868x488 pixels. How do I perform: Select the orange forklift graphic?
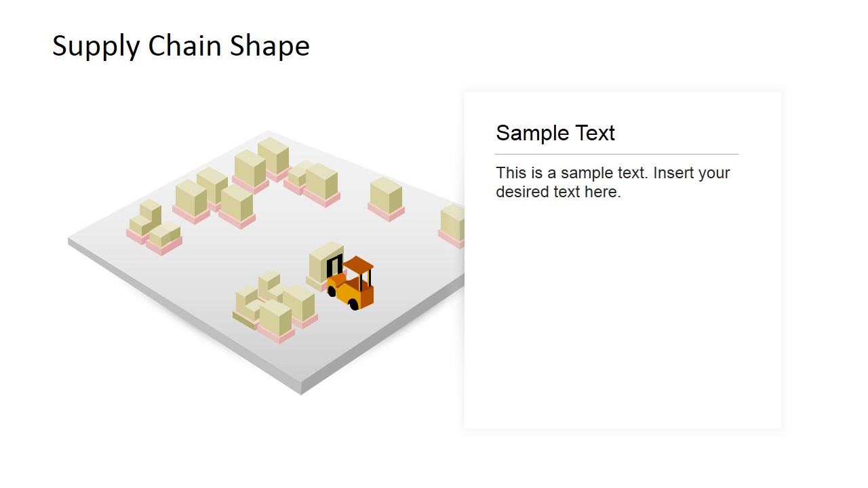click(351, 283)
